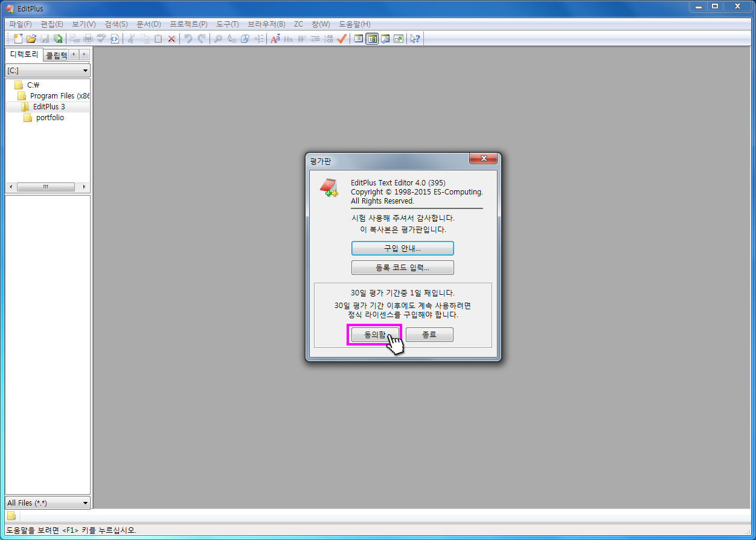The width and height of the screenshot is (756, 540).
Task: Open the 도움말(H) menu
Action: tap(354, 24)
